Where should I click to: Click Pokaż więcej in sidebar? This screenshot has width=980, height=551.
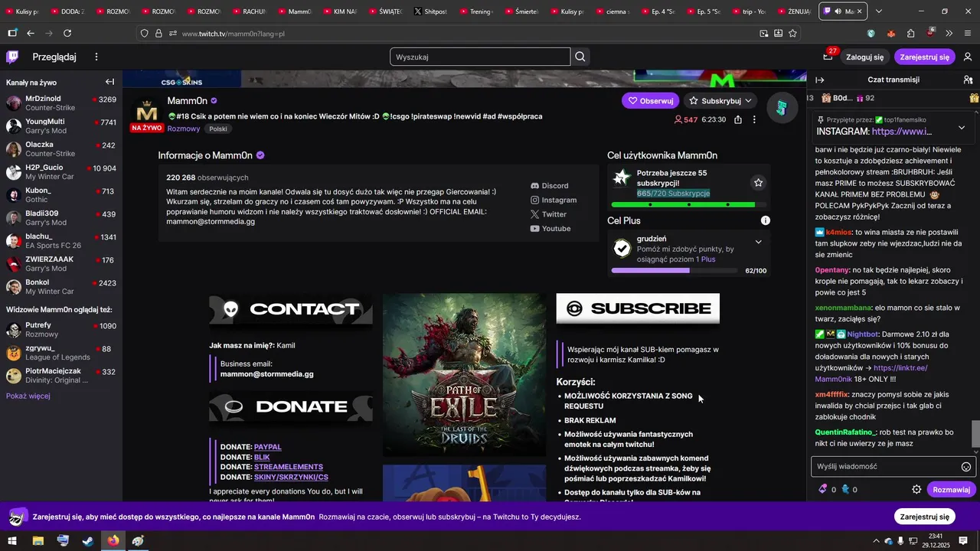28,396
